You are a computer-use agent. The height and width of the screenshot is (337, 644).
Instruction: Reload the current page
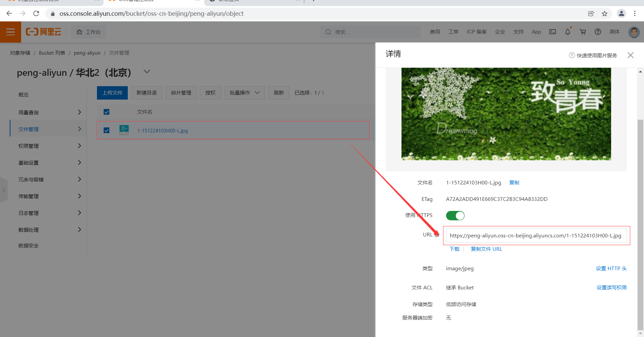36,13
